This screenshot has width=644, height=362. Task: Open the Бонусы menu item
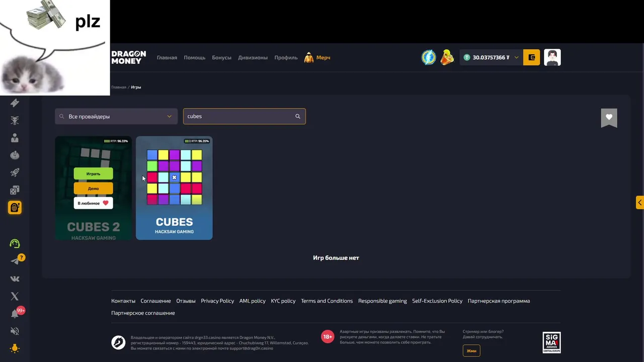coord(222,57)
